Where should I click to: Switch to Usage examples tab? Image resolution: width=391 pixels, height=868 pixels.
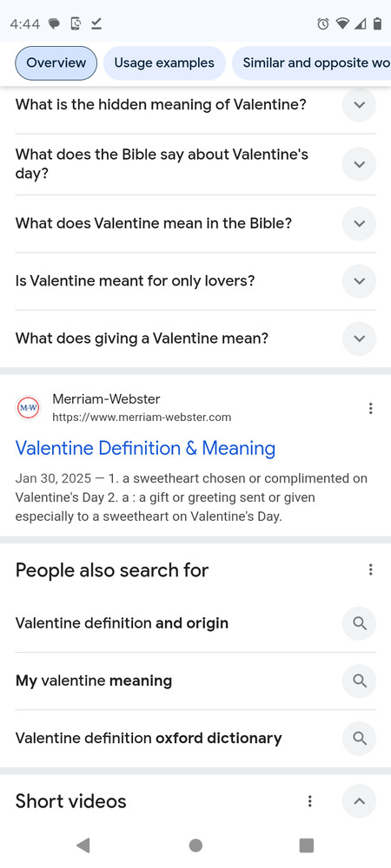[x=164, y=63]
